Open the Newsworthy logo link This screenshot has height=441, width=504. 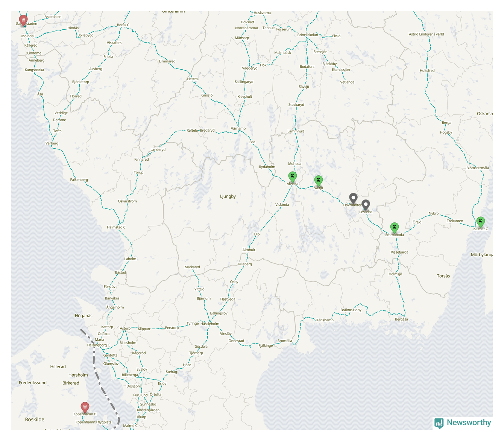463,423
